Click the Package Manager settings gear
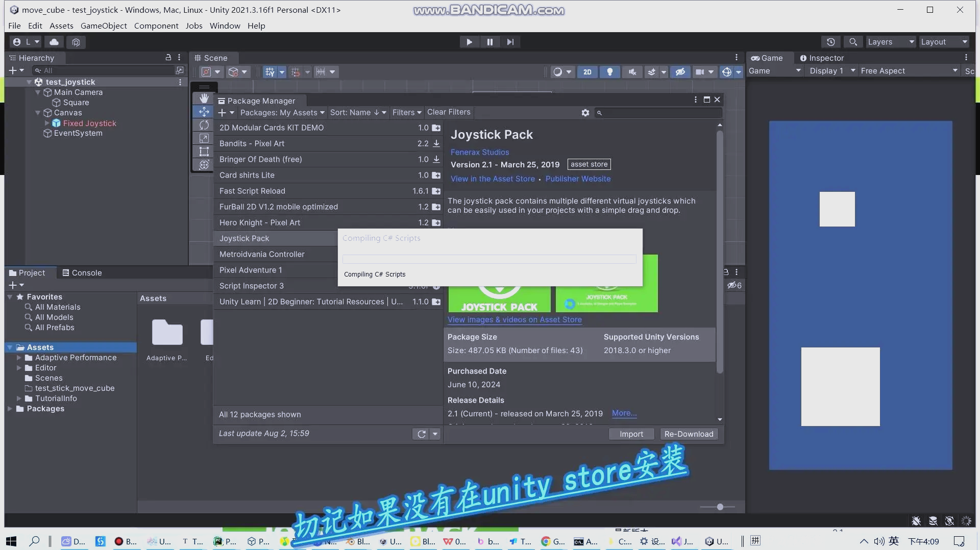Viewport: 980px width, 550px height. pyautogui.click(x=585, y=113)
